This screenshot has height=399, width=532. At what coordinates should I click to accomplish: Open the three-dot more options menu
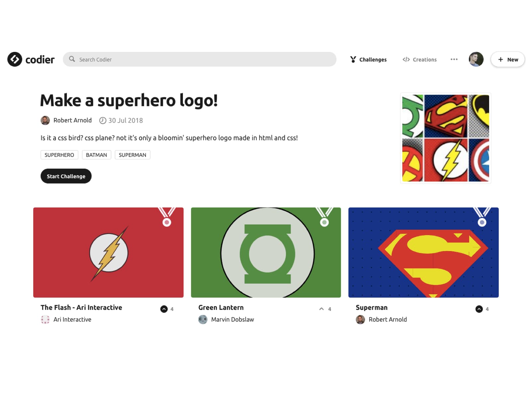click(454, 59)
